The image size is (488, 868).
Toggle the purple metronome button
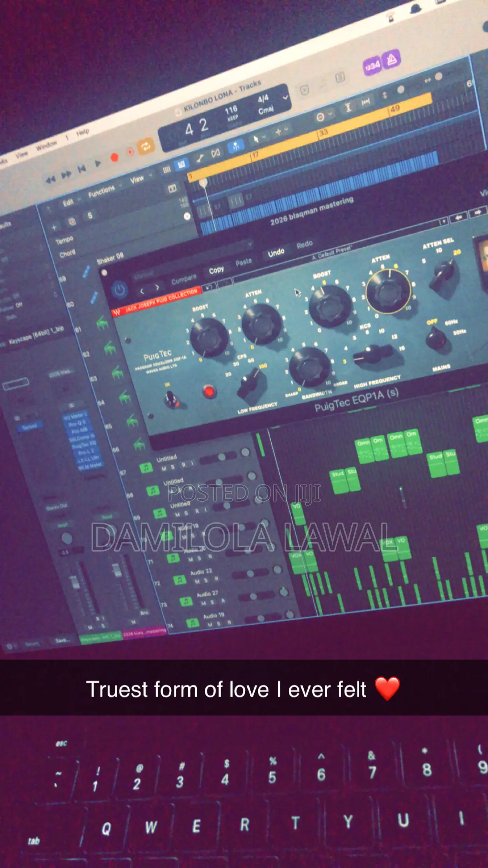tap(391, 59)
